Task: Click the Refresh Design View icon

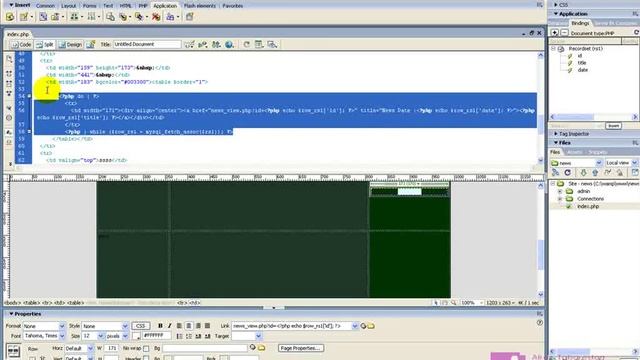Action: tap(247, 44)
